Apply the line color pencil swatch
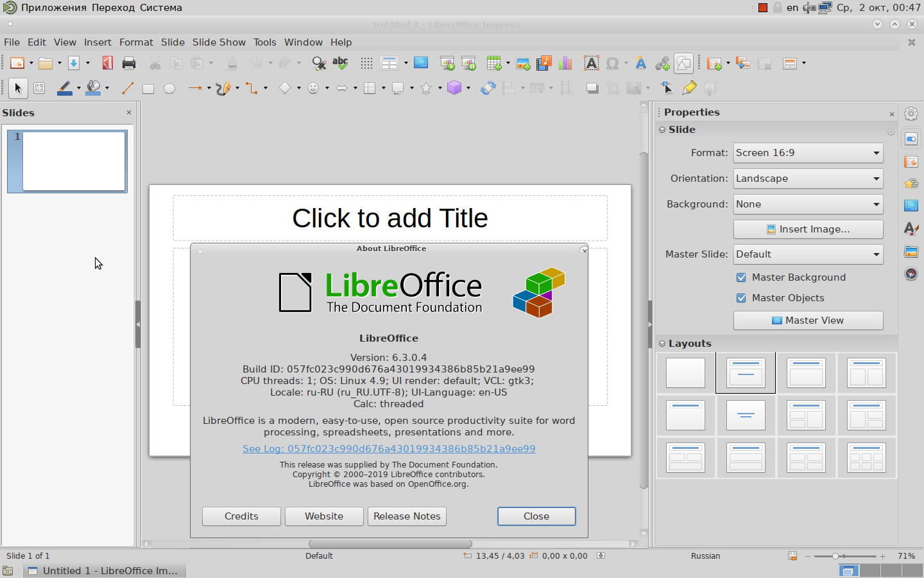 click(64, 88)
